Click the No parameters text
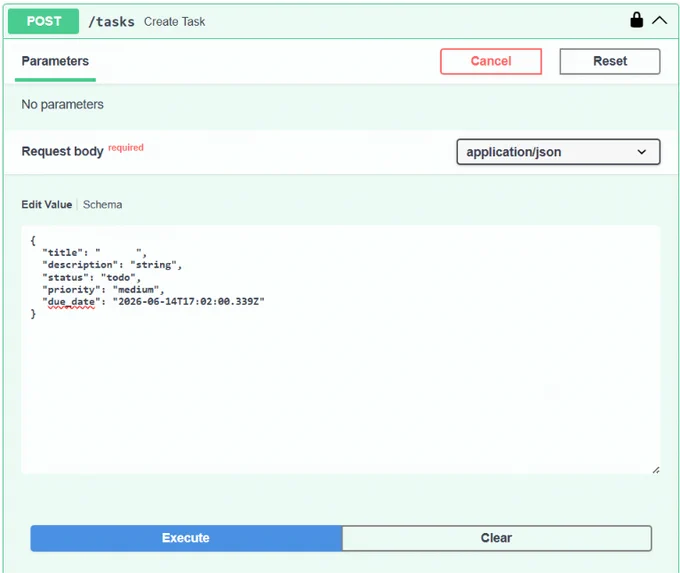This screenshot has width=680, height=573. (62, 105)
